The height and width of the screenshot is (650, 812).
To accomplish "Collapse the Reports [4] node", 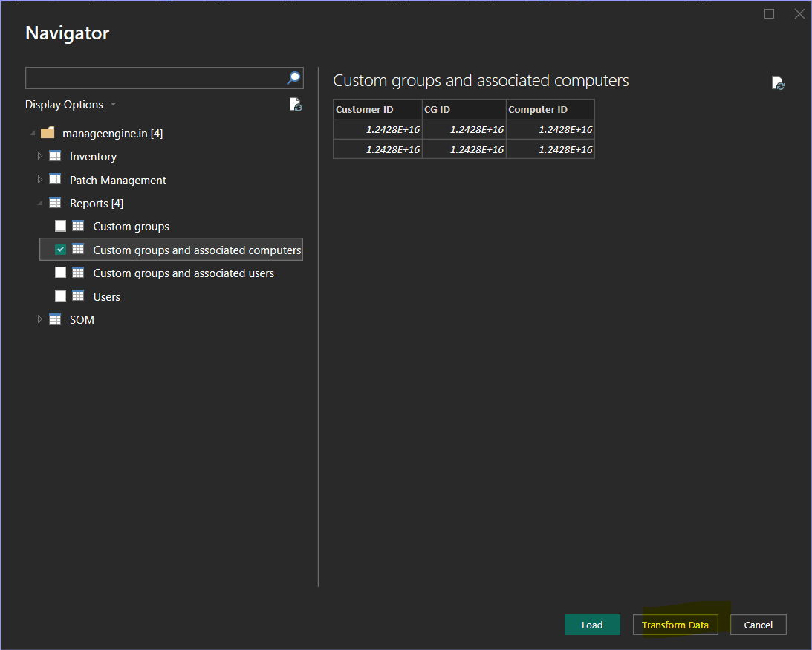I will [40, 203].
